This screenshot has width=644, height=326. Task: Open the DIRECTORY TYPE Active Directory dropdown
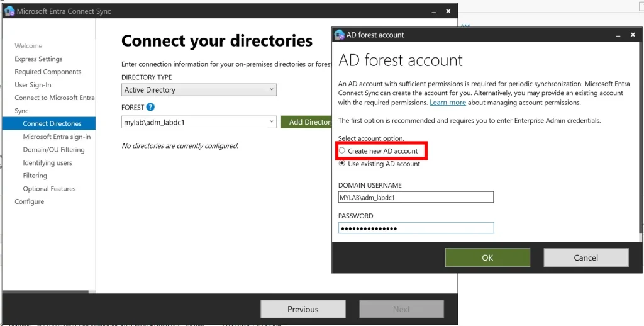[199, 89]
